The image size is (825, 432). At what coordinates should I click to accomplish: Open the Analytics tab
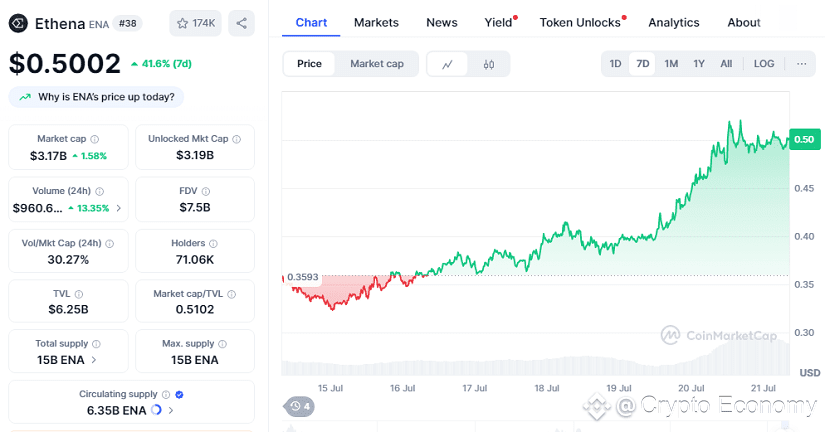[x=674, y=23]
